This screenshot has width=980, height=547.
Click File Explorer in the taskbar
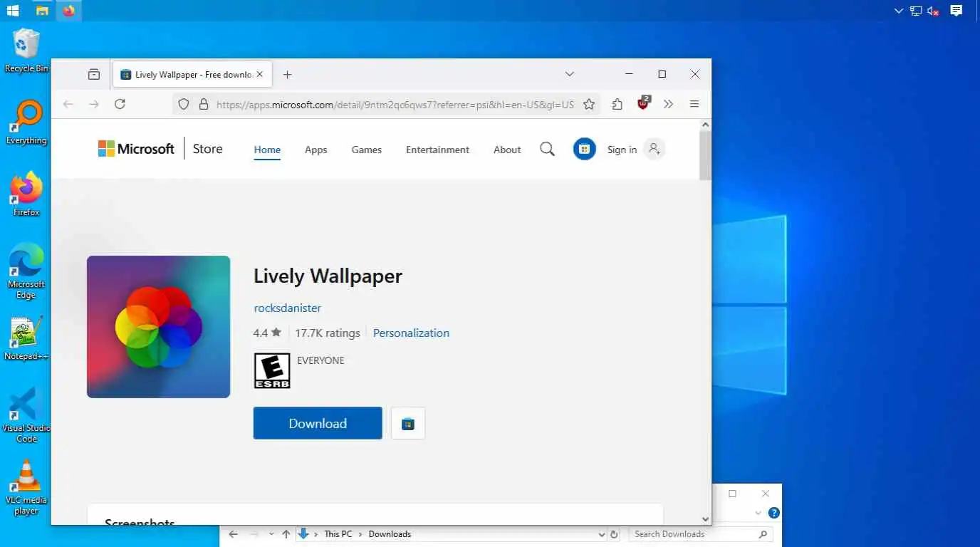coord(42,11)
